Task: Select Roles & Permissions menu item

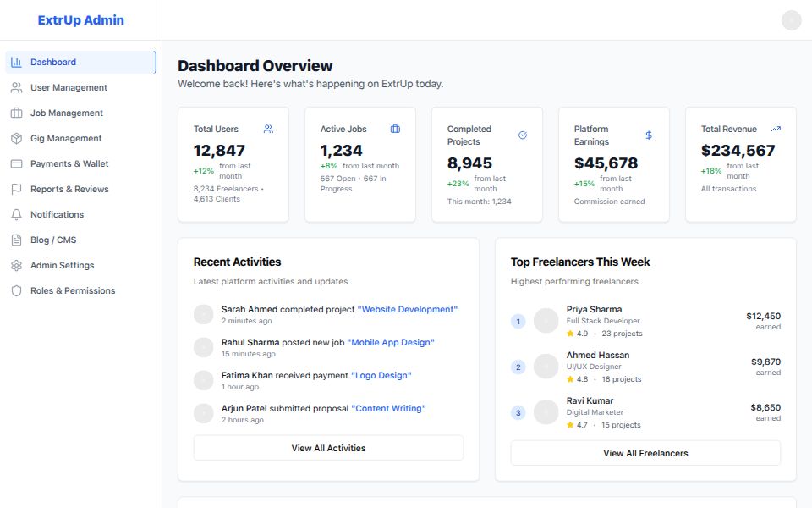Action: [81, 290]
